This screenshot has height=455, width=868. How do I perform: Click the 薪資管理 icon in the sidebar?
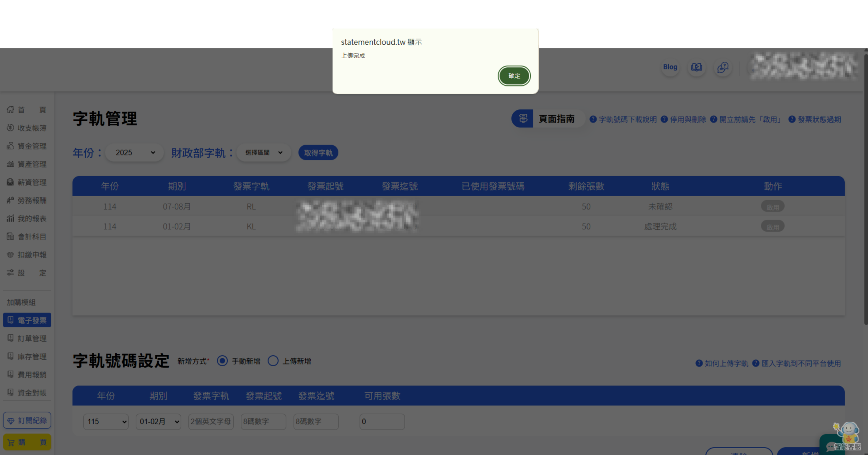[x=10, y=182]
